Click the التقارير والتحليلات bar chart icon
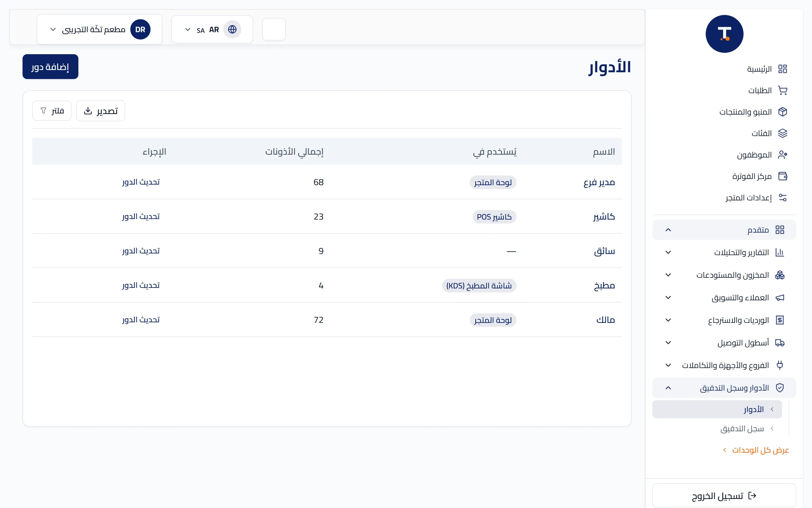812x508 pixels. tap(780, 252)
